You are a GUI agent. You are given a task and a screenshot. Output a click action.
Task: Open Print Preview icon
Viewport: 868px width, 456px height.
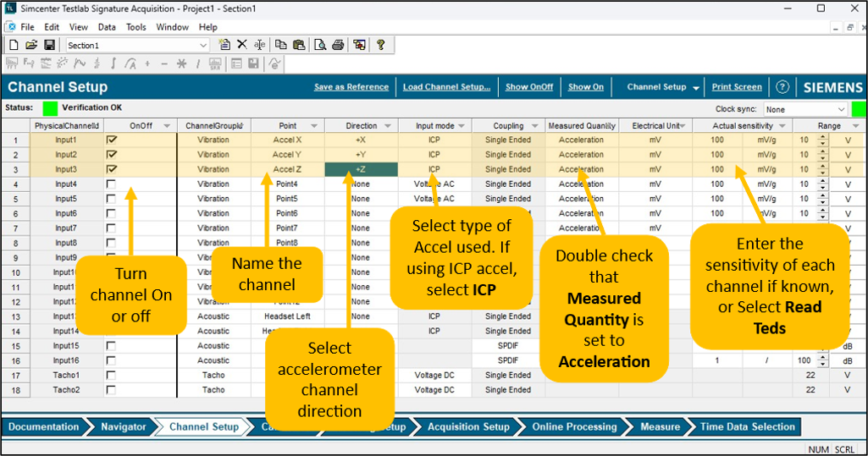click(320, 46)
